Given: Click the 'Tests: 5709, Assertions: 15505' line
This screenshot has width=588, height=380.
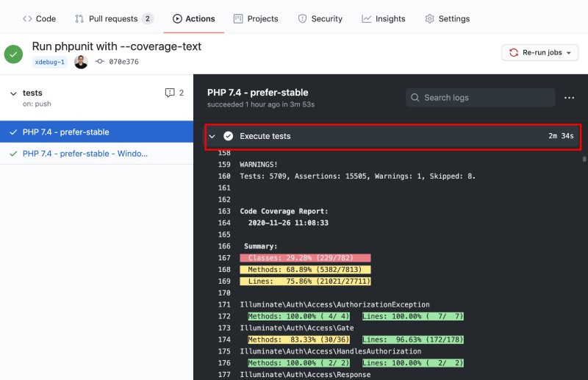Looking at the screenshot, I should (357, 176).
